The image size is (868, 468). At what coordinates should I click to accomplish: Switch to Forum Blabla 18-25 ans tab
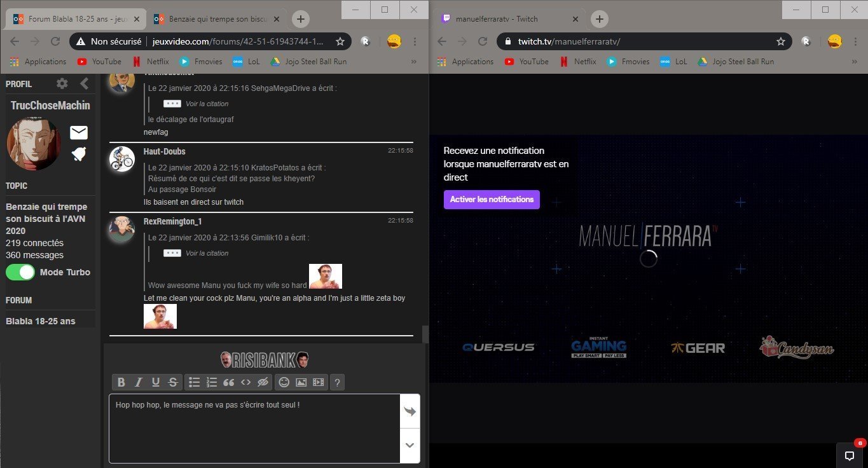point(76,19)
